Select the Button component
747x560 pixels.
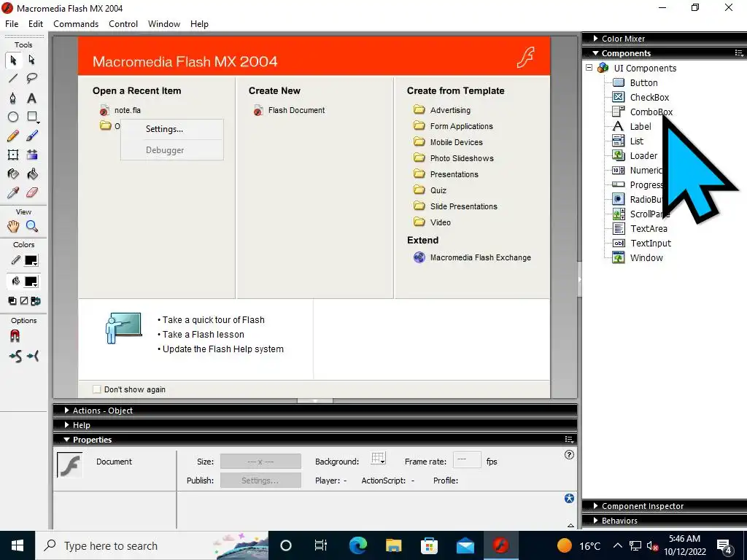pos(643,83)
